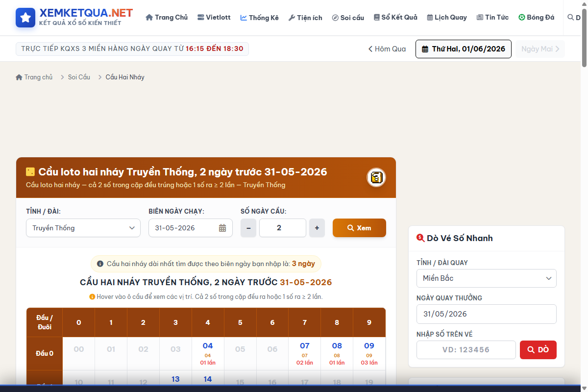Click the search magnifier in the header

coord(570,17)
